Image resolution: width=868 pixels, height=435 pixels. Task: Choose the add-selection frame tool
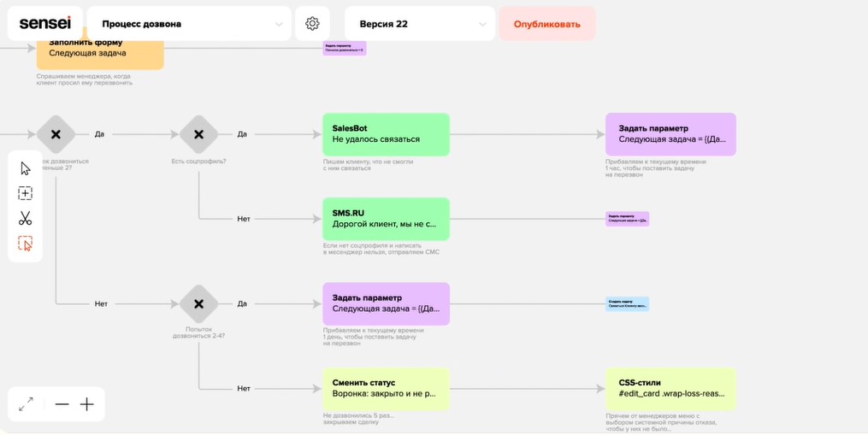coord(26,193)
